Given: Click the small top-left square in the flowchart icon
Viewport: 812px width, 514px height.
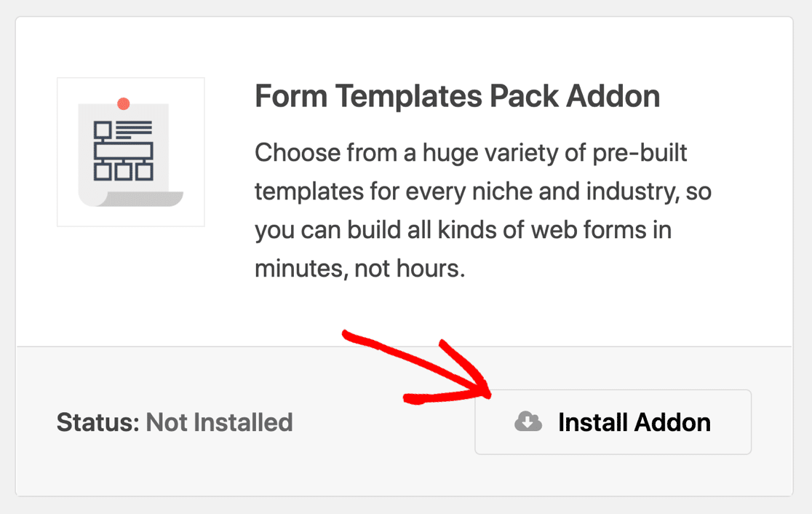Looking at the screenshot, I should click(x=103, y=130).
